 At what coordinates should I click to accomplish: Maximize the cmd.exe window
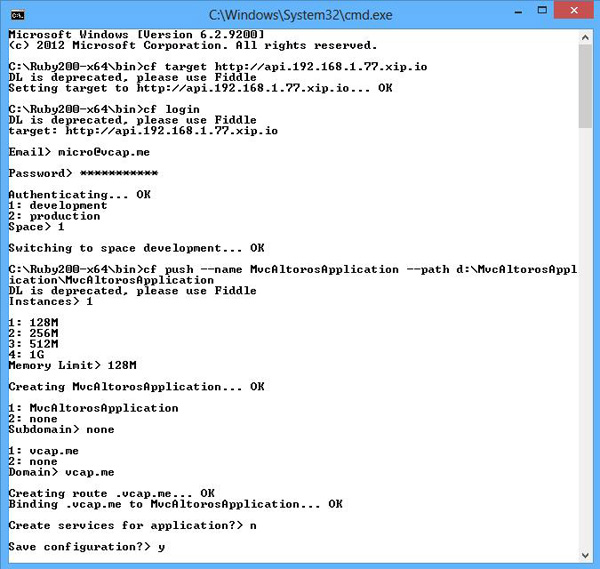point(542,11)
